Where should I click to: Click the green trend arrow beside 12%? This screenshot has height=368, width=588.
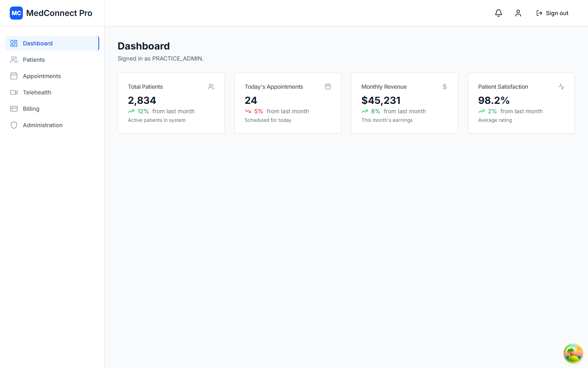pyautogui.click(x=131, y=111)
